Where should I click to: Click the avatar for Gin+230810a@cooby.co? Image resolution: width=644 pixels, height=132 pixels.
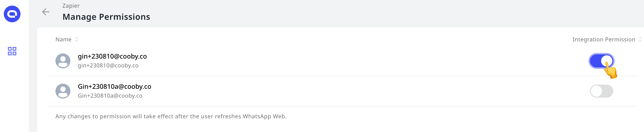tap(63, 91)
